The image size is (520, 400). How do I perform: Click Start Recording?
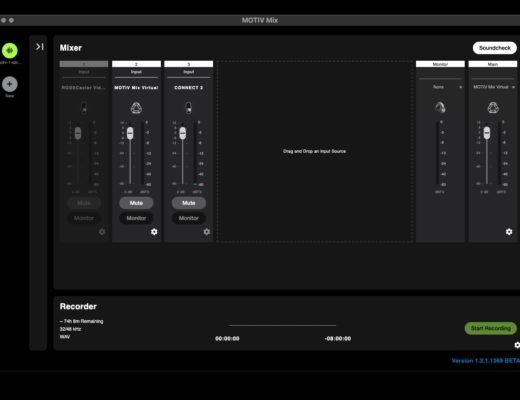coord(491,328)
